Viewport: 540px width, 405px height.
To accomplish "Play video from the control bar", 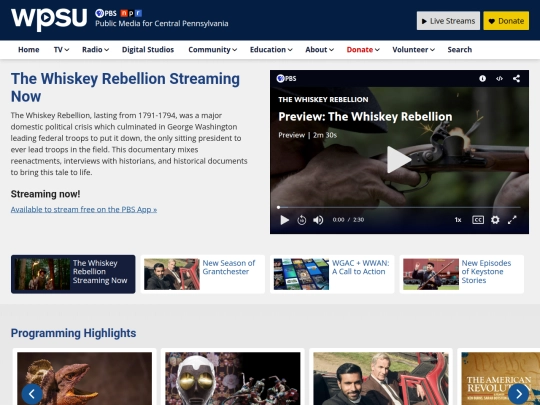I will point(284,220).
